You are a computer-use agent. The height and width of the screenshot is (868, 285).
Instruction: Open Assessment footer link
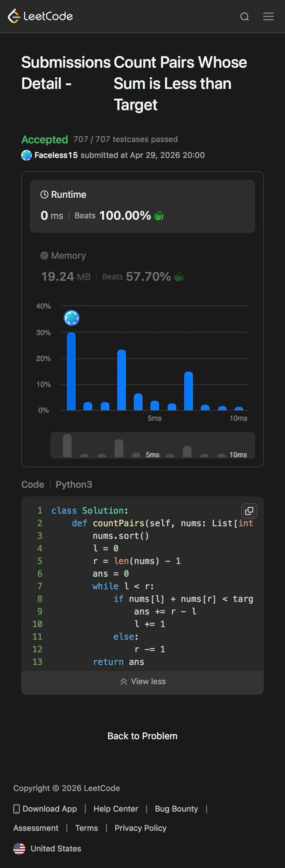(36, 828)
